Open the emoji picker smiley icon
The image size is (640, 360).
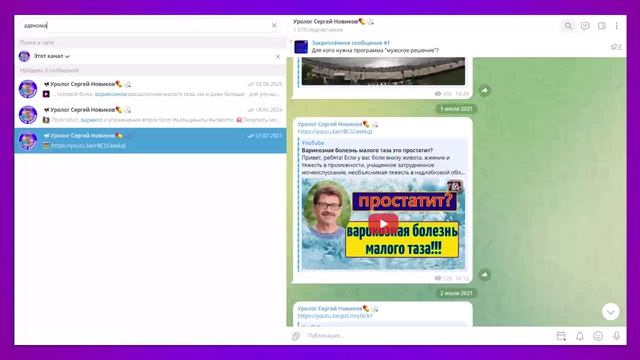click(598, 336)
